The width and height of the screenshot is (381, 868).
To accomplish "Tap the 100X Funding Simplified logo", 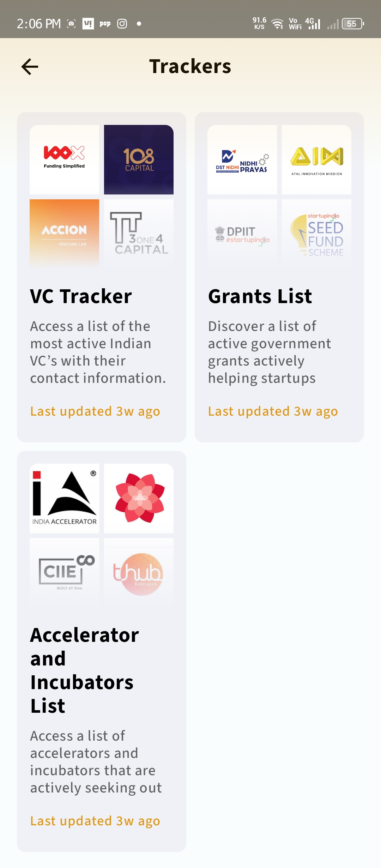I will 64,159.
